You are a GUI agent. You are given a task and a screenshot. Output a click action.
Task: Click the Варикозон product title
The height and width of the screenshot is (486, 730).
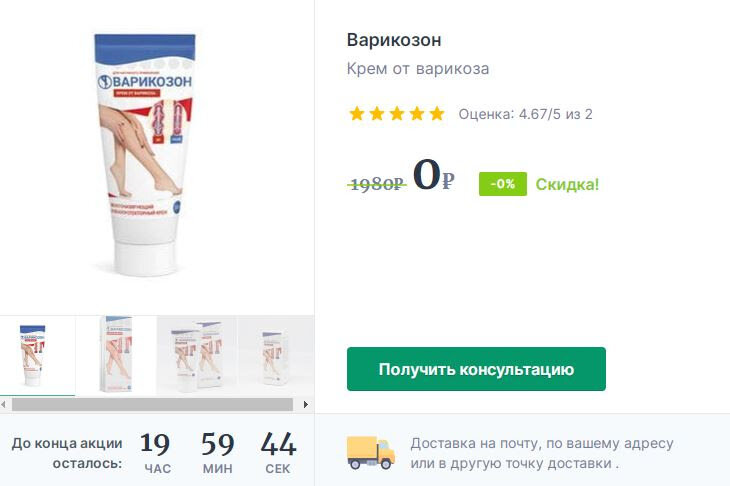click(394, 40)
